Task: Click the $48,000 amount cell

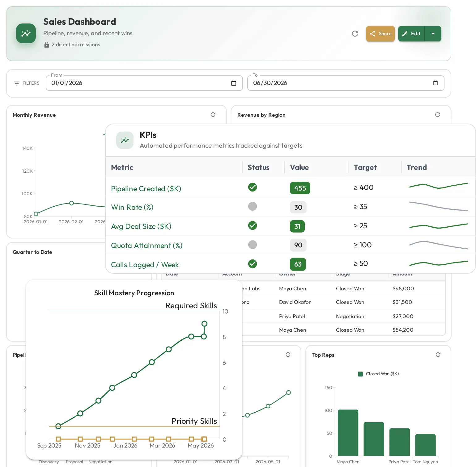Action: [x=403, y=288]
